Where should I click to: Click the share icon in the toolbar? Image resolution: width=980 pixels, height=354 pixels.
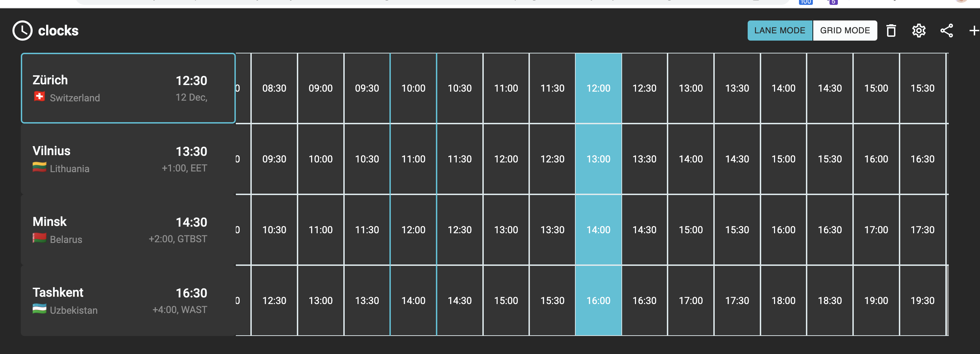click(x=946, y=31)
